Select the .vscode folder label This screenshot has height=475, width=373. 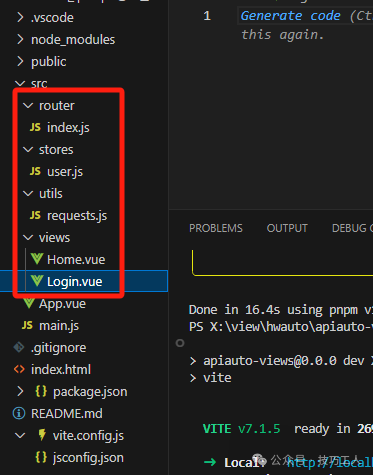point(52,17)
